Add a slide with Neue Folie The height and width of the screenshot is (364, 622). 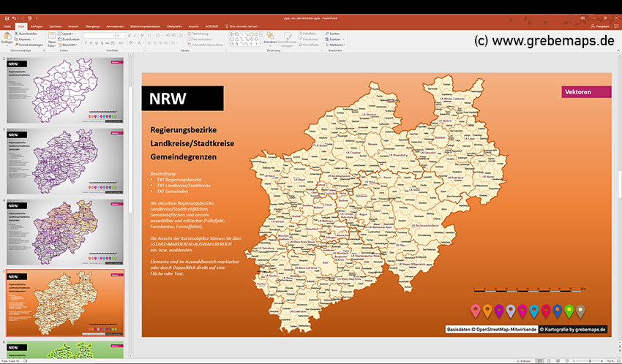(52, 37)
